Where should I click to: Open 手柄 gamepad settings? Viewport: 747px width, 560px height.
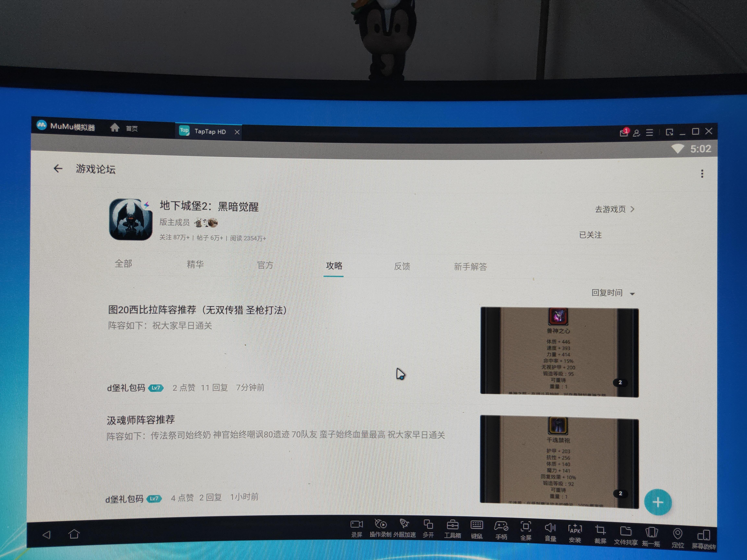[501, 531]
